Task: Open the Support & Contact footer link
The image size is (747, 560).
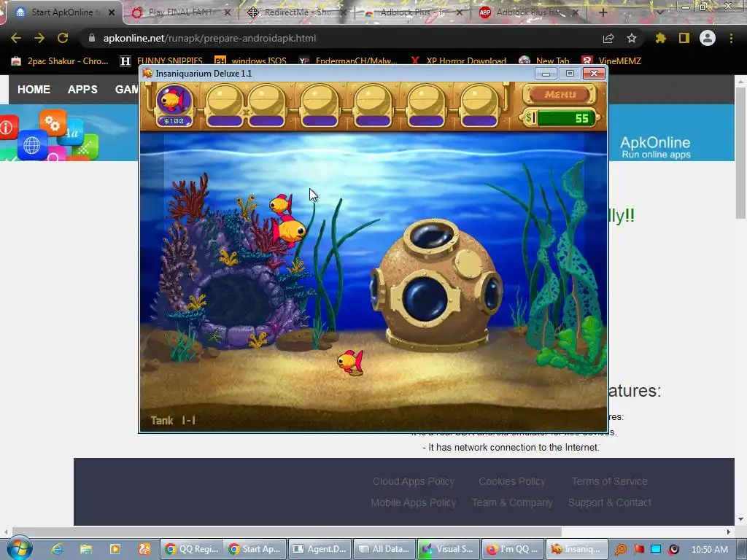Action: 609,502
